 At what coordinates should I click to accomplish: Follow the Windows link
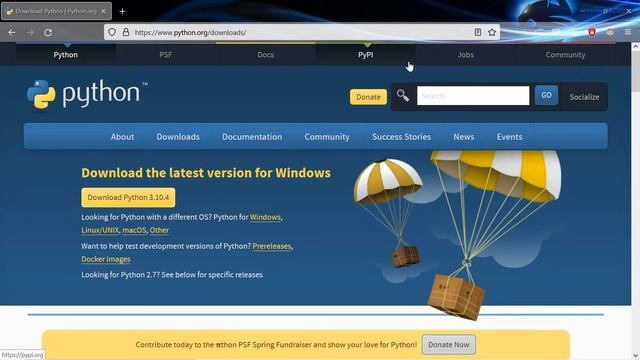(265, 217)
